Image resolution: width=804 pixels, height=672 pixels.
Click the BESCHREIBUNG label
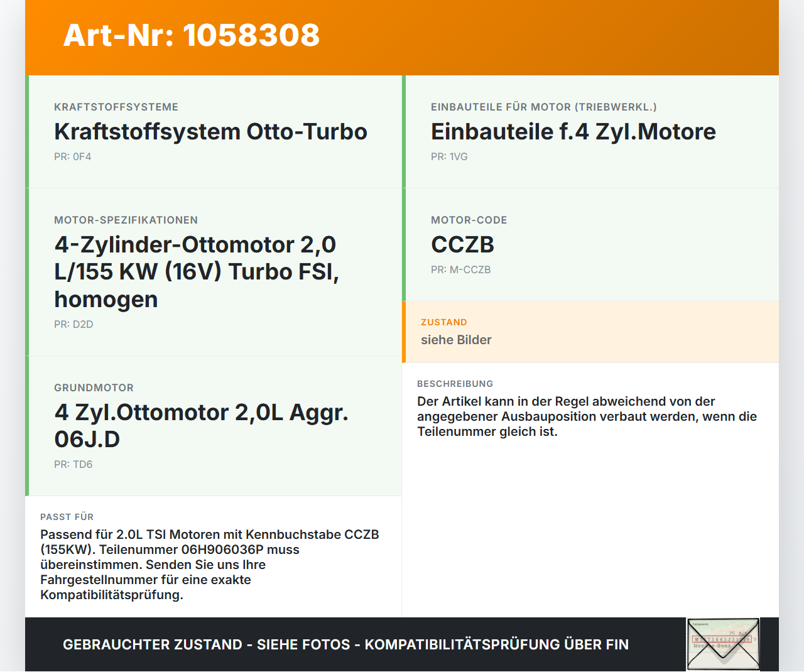click(x=455, y=384)
